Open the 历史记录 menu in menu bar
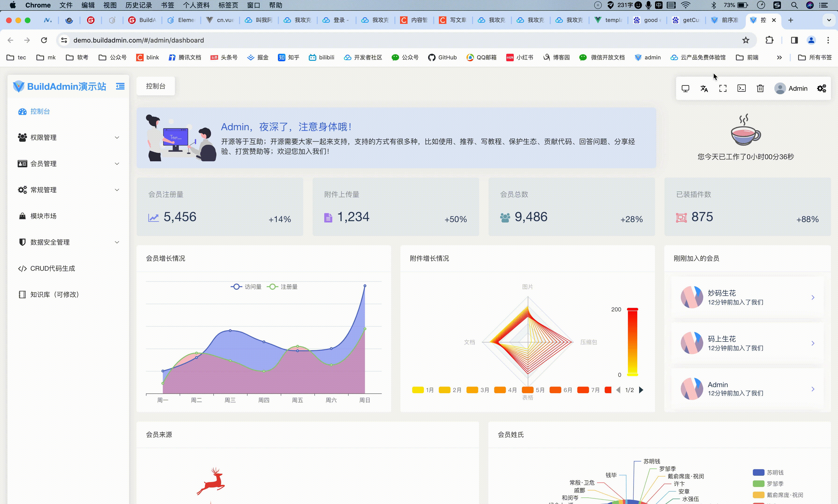The height and width of the screenshot is (504, 838). (x=138, y=5)
